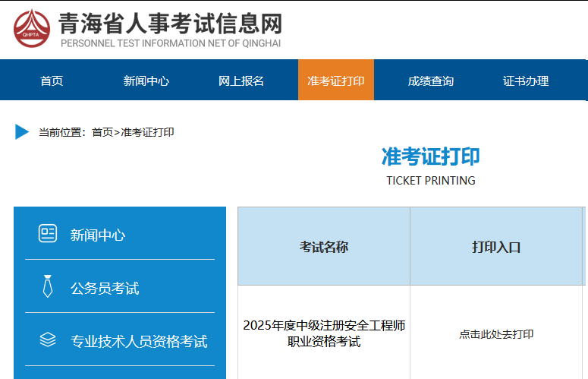The image size is (588, 379).
Task: Click the stacked layers icon beside 专业技术人员资格考试
Action: (48, 340)
